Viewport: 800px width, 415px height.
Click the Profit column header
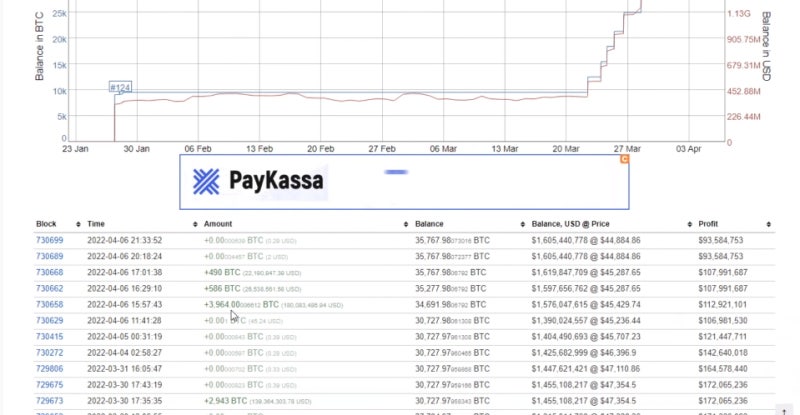pyautogui.click(x=708, y=224)
